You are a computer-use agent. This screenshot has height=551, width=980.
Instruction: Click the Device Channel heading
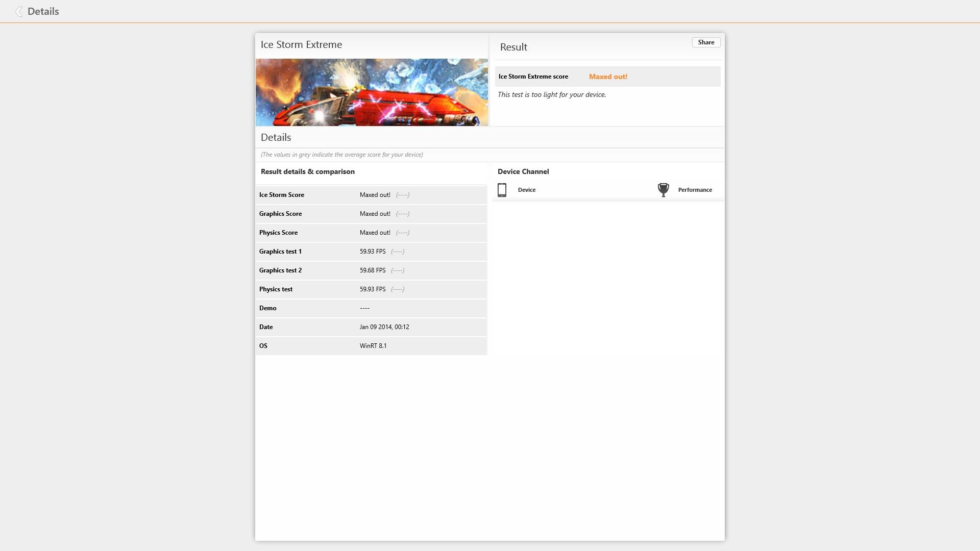pyautogui.click(x=523, y=171)
